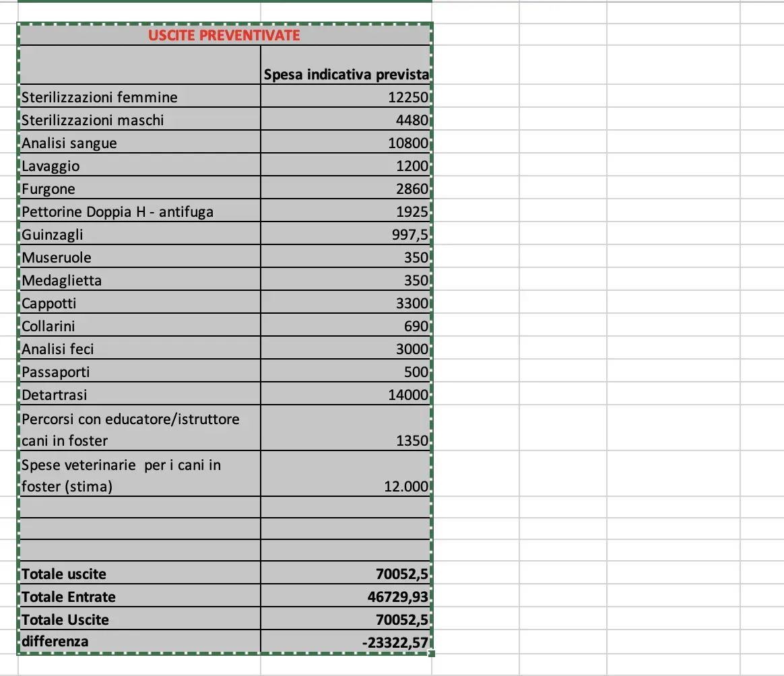The width and height of the screenshot is (784, 676).
Task: Select the "Percorsi con educatore/istruttore" cell
Action: click(139, 429)
